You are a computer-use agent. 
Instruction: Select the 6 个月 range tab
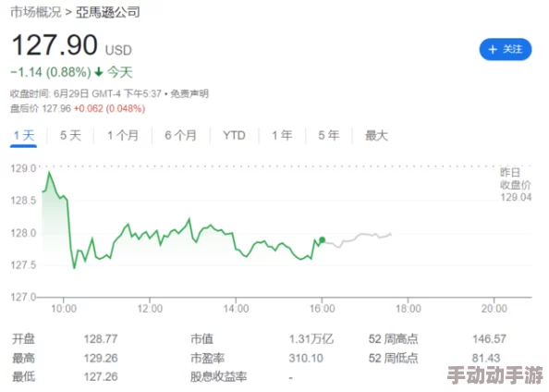click(x=180, y=135)
